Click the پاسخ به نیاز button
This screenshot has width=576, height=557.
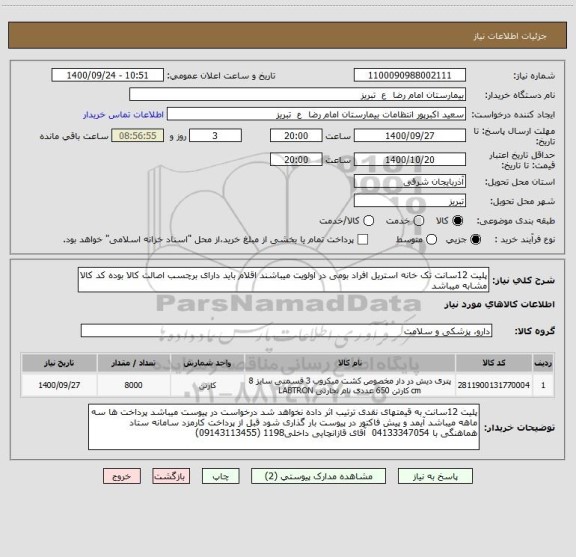[435, 476]
